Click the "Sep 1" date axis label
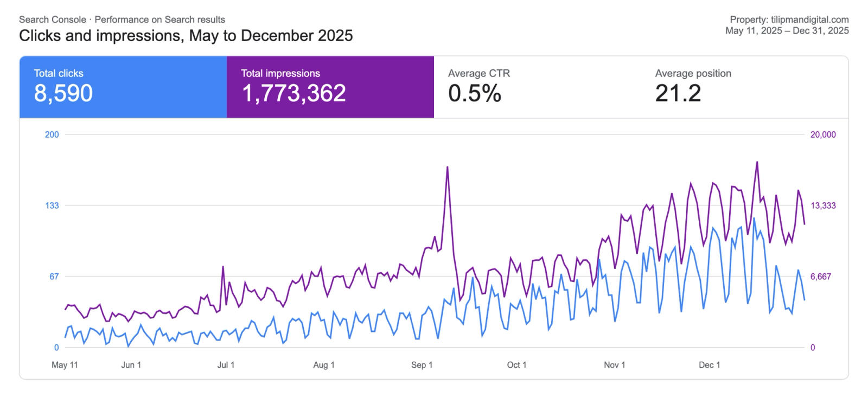The width and height of the screenshot is (868, 410). [422, 365]
